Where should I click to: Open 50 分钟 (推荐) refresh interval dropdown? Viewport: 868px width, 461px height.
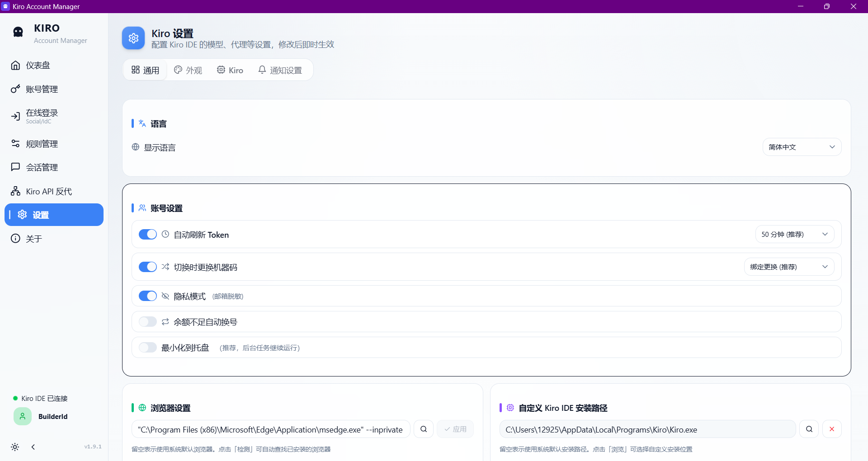point(795,234)
